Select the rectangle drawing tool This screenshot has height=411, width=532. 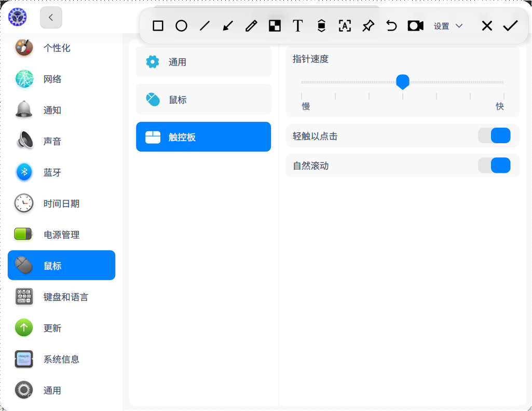pos(158,26)
